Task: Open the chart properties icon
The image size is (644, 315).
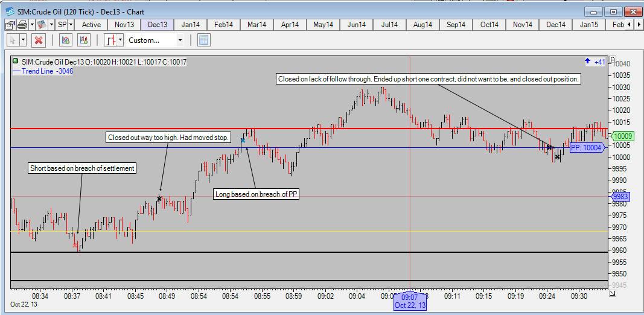Action: pyautogui.click(x=10, y=25)
